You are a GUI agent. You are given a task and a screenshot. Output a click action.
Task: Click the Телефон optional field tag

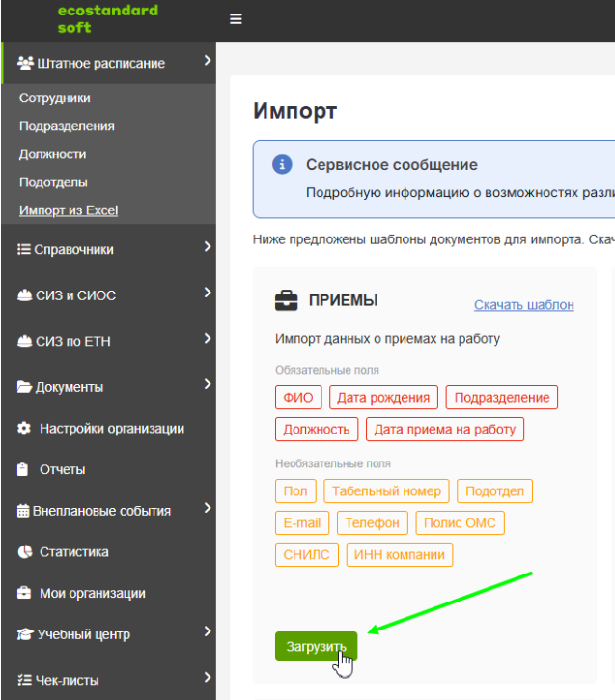pyautogui.click(x=373, y=522)
